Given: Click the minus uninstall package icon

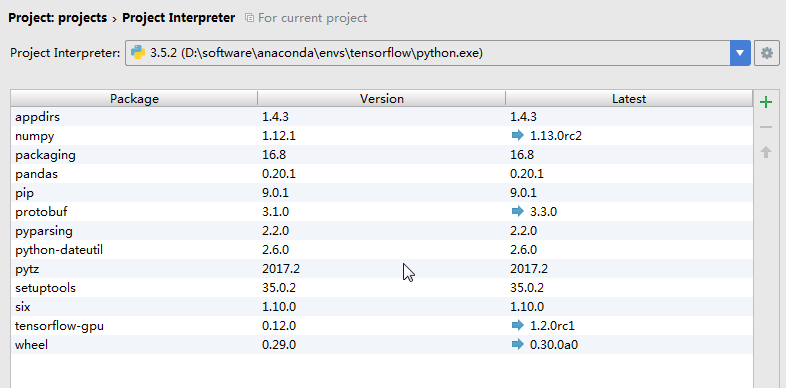Looking at the screenshot, I should (x=766, y=127).
